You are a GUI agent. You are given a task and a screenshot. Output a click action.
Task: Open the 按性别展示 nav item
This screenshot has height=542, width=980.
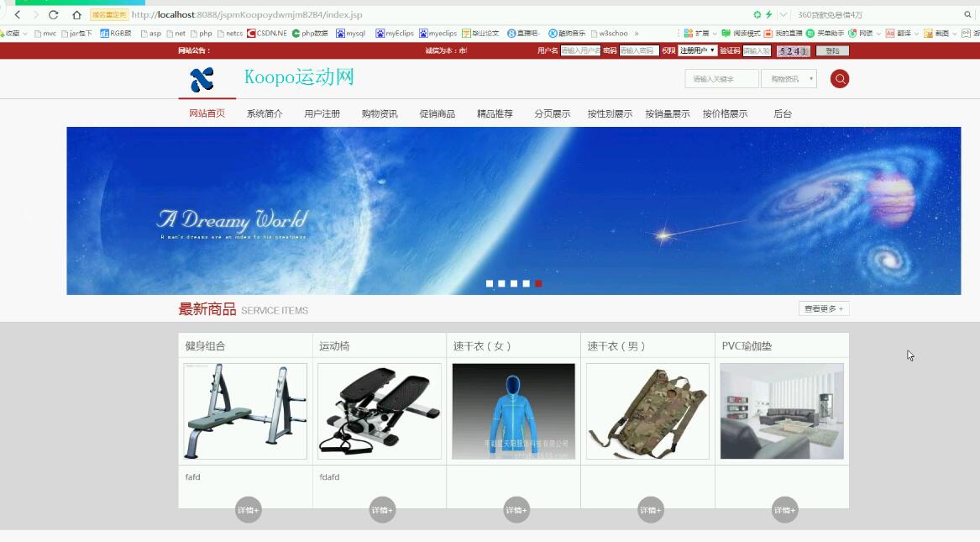(x=610, y=113)
